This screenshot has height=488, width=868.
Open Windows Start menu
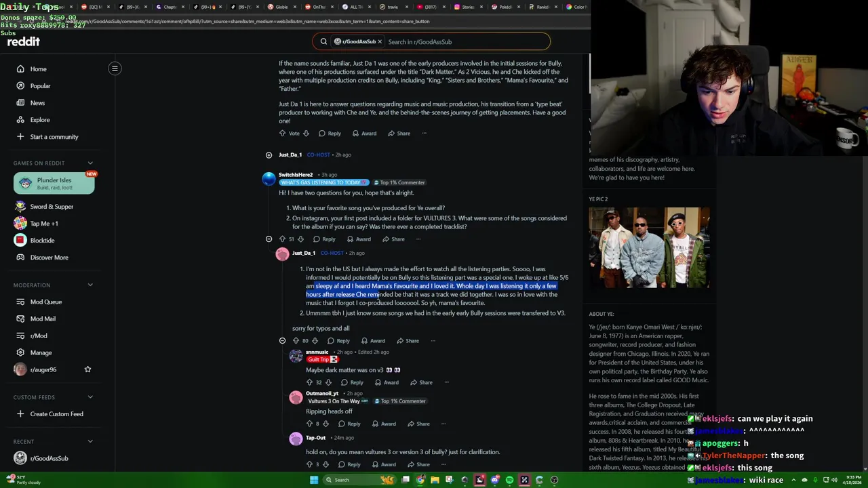(x=314, y=480)
